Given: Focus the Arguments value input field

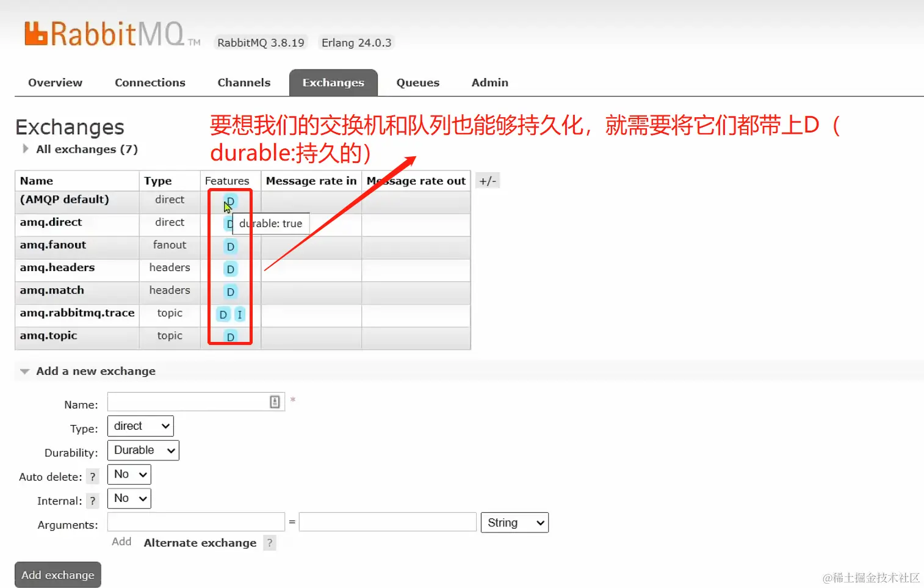Looking at the screenshot, I should (388, 522).
